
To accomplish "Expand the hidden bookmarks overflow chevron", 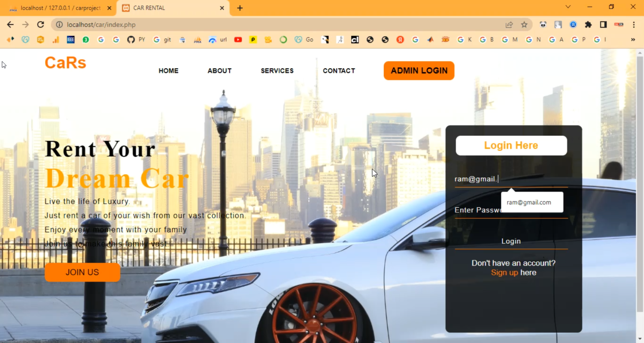I will (633, 39).
